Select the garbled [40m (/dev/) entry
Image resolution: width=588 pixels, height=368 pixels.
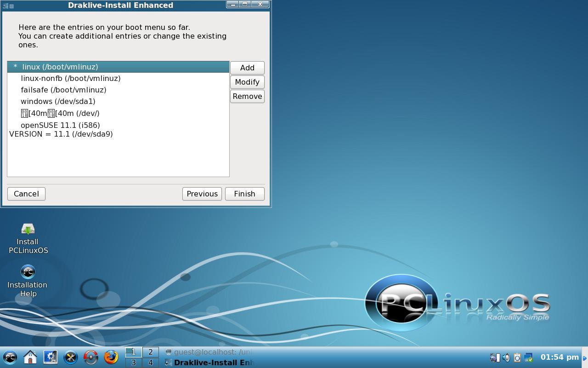coord(118,113)
